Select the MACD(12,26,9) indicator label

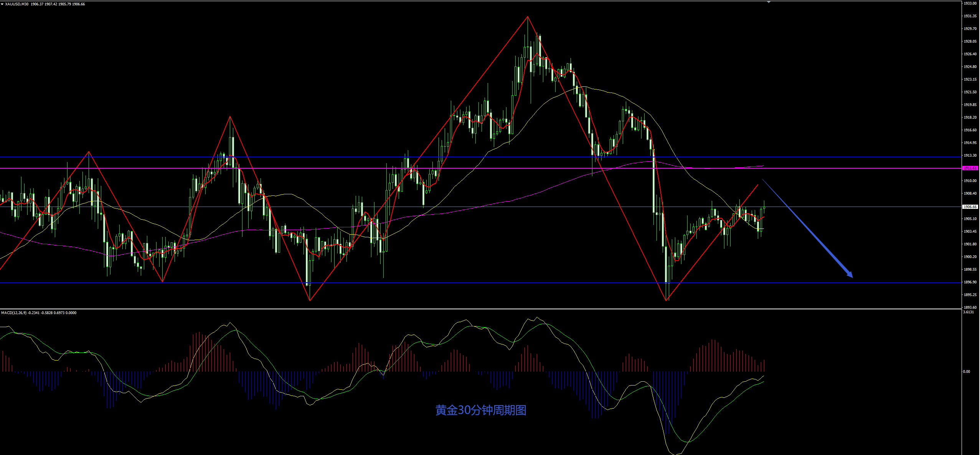[x=14, y=313]
